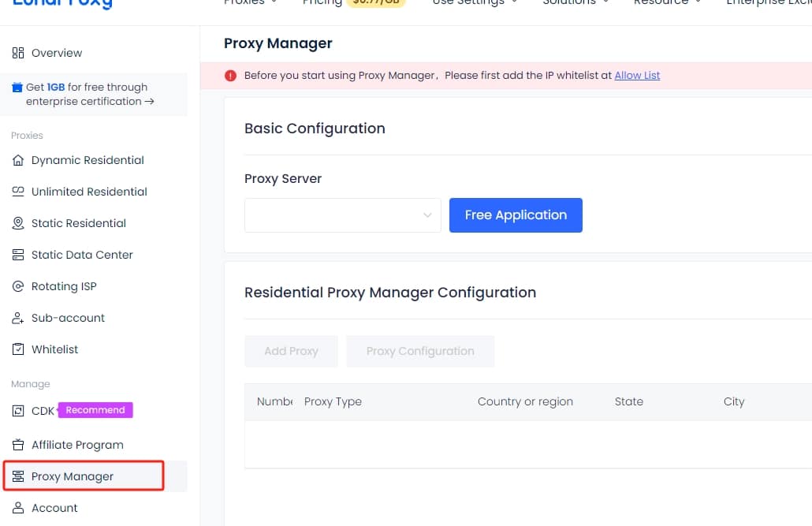Click the Add Proxy button
The height and width of the screenshot is (526, 812).
(291, 352)
